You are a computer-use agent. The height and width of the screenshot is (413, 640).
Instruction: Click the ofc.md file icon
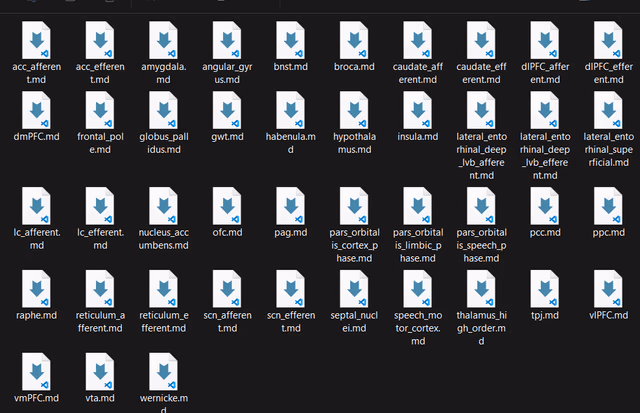(227, 206)
